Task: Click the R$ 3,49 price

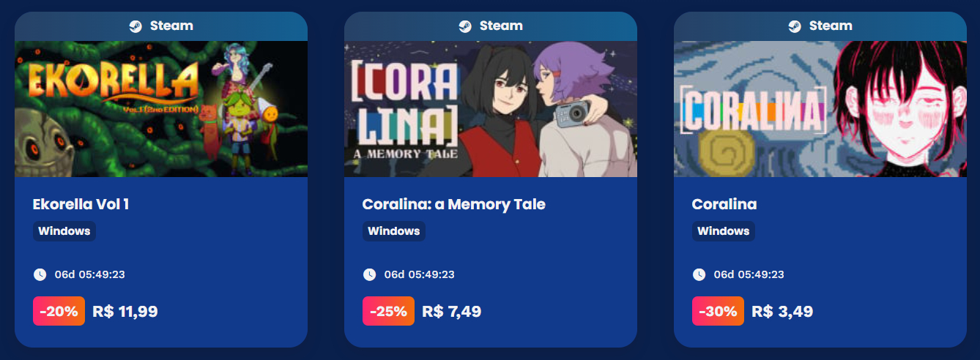Action: [782, 312]
